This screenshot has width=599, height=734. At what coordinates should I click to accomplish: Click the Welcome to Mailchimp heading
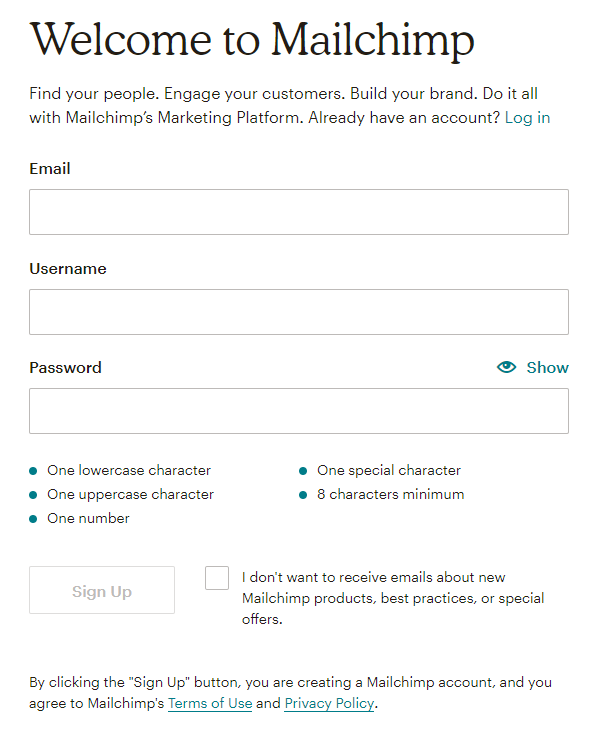[x=252, y=40]
